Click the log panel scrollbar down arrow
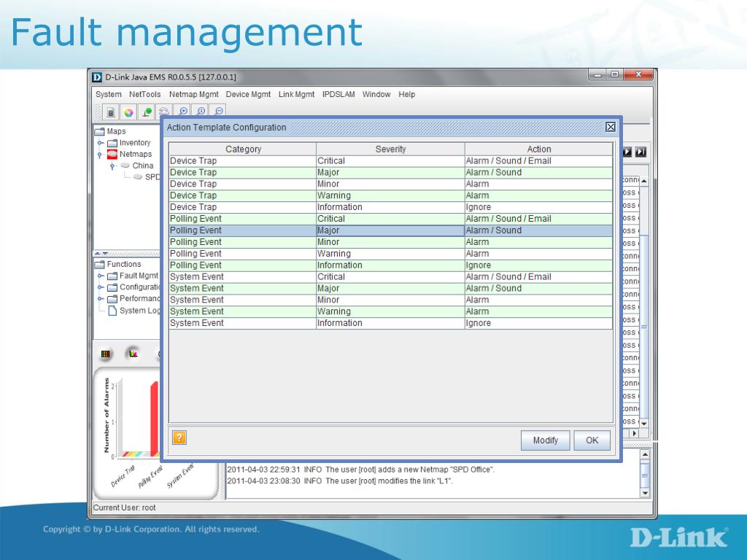The height and width of the screenshot is (560, 747). (645, 494)
